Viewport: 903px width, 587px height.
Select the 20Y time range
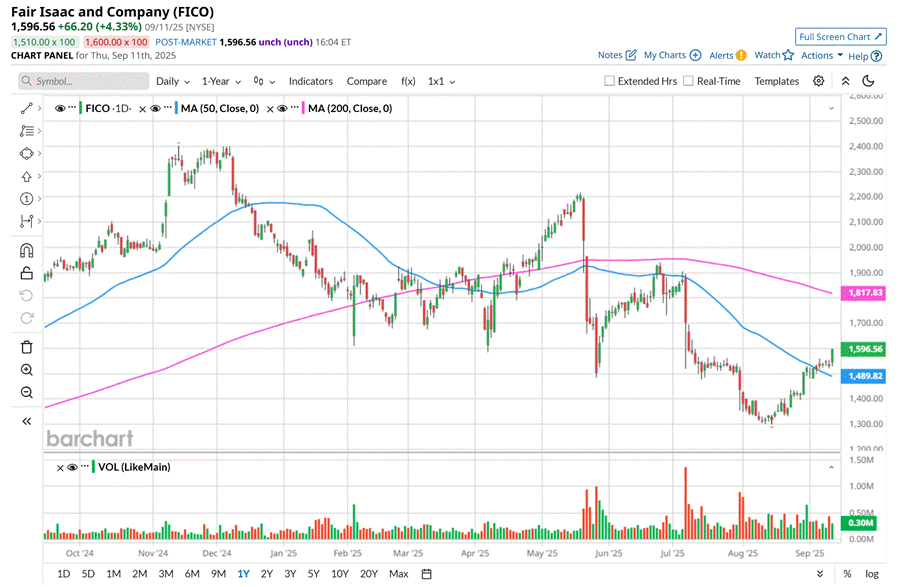click(x=369, y=574)
